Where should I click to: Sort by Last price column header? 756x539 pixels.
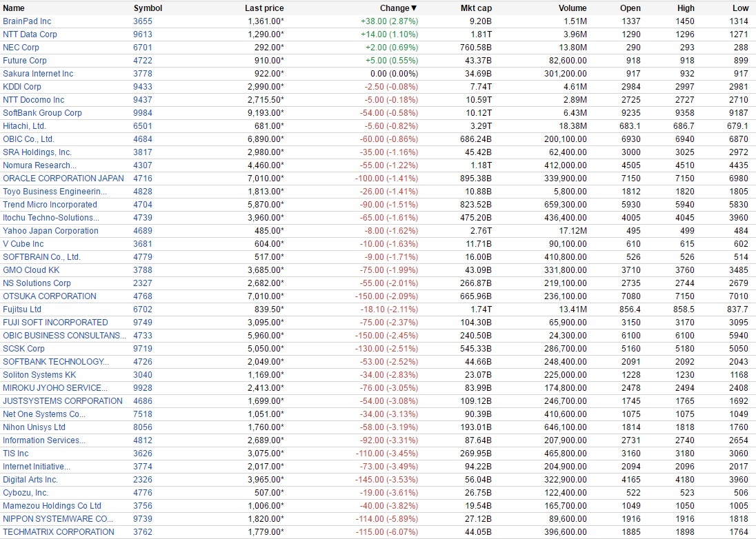(264, 8)
